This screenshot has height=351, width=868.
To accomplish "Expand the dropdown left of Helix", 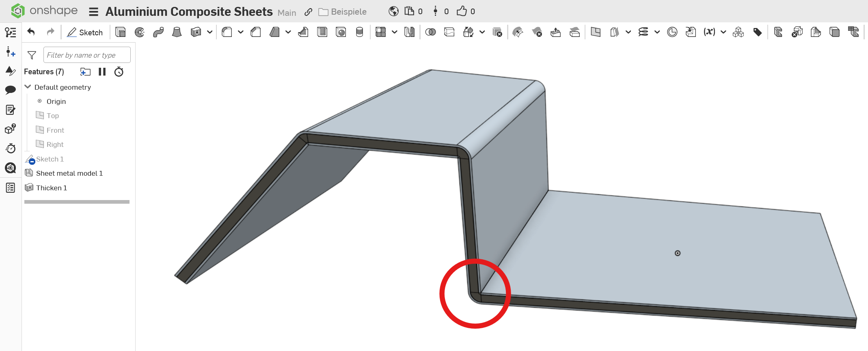I will 628,32.
